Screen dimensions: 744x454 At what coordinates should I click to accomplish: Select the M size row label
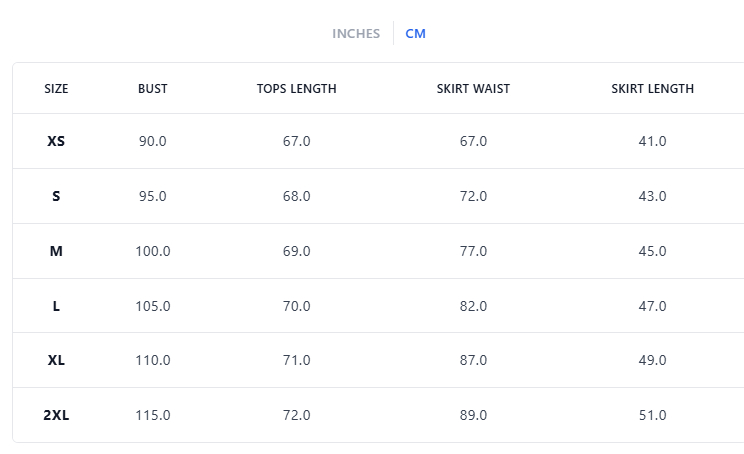click(56, 252)
